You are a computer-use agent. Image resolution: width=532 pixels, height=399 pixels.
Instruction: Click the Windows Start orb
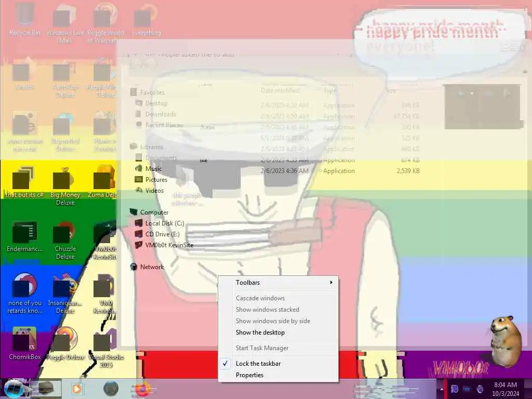pos(14,389)
